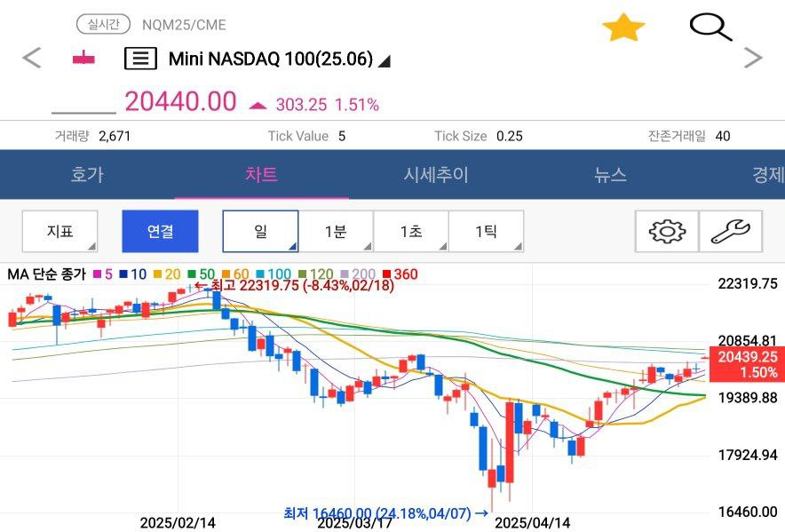This screenshot has height=532, width=785.
Task: Click the current price 20440.00
Action: pyautogui.click(x=180, y=101)
